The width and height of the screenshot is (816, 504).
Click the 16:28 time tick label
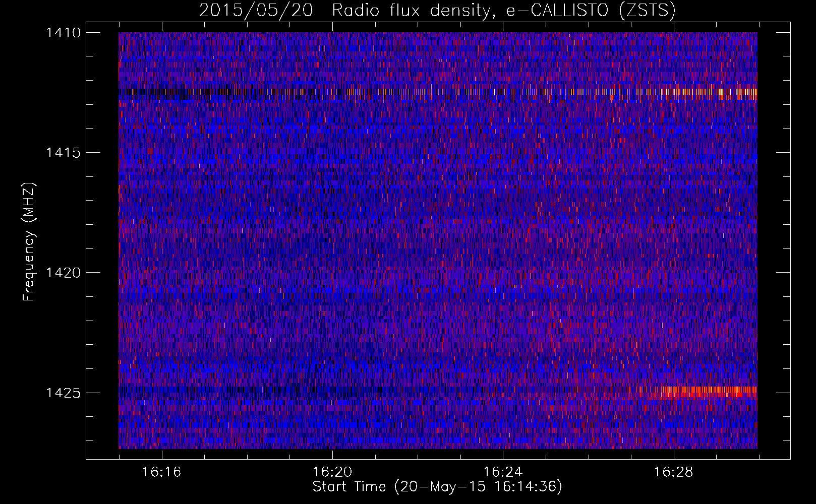click(x=674, y=472)
